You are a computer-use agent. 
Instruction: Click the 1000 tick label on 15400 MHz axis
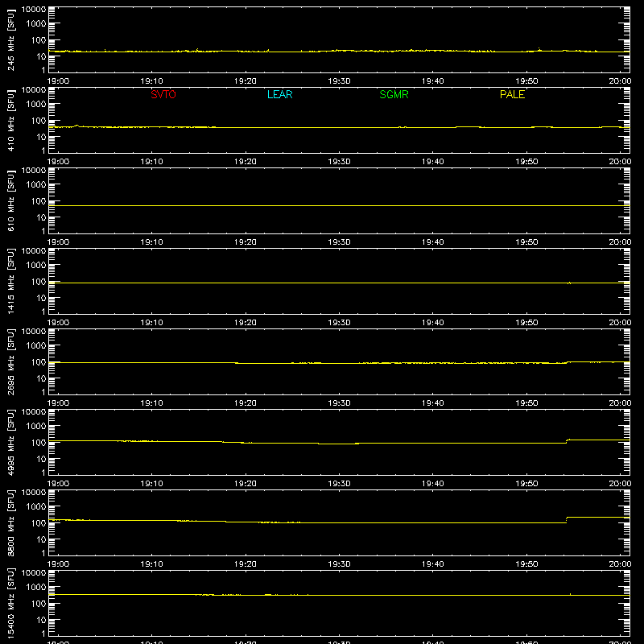36,588
